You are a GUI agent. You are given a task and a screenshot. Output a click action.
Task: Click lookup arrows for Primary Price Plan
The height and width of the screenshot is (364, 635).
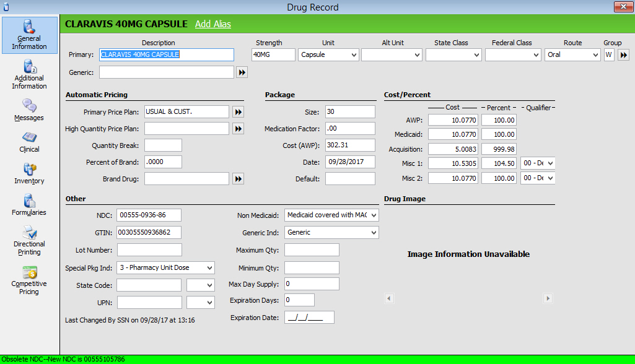click(x=238, y=112)
